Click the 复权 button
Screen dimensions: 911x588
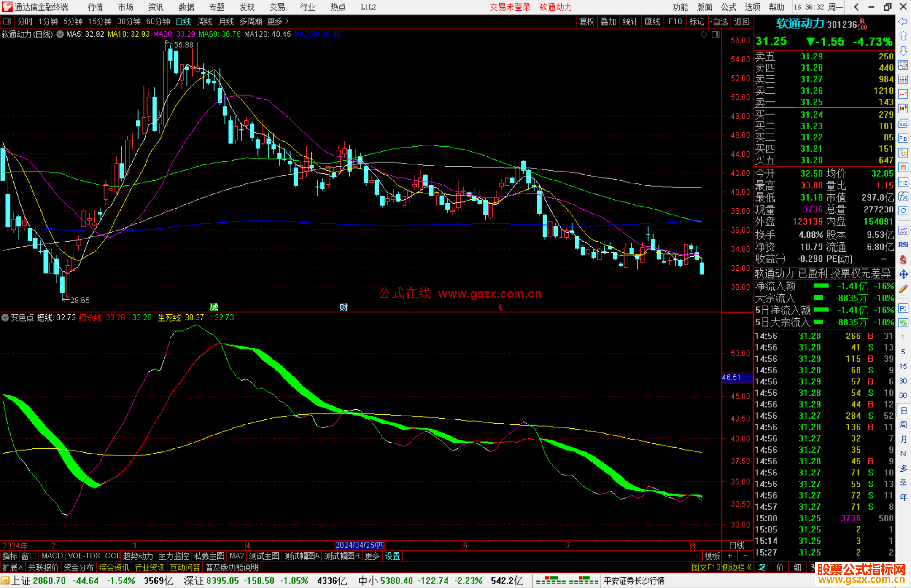tap(586, 21)
